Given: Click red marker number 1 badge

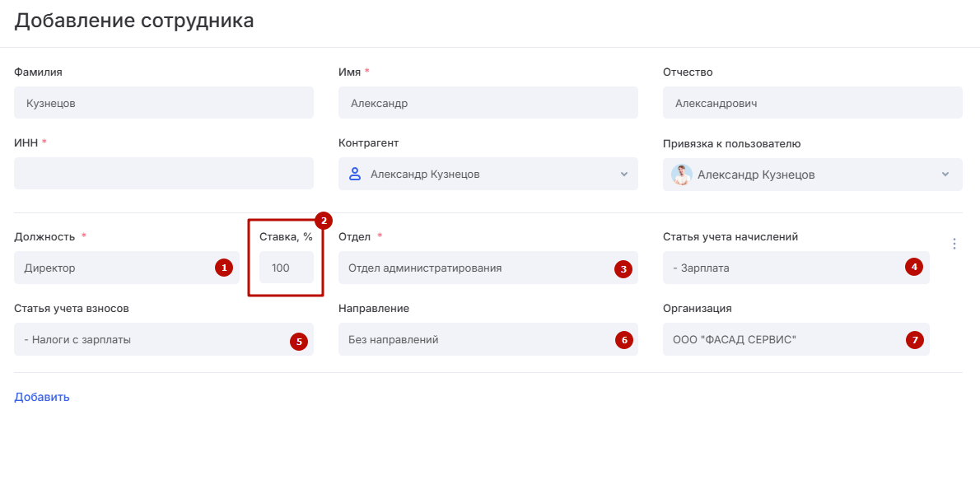Looking at the screenshot, I should (223, 268).
